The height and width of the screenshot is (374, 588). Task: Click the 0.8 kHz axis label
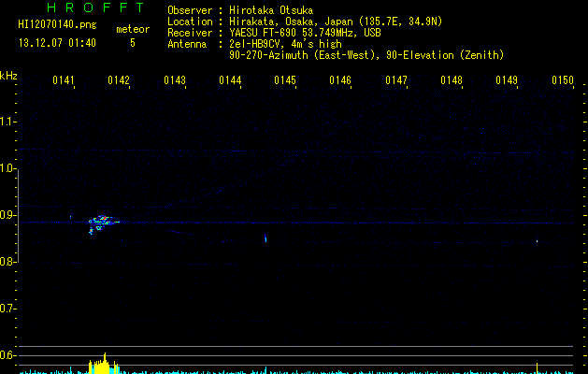tap(7, 262)
